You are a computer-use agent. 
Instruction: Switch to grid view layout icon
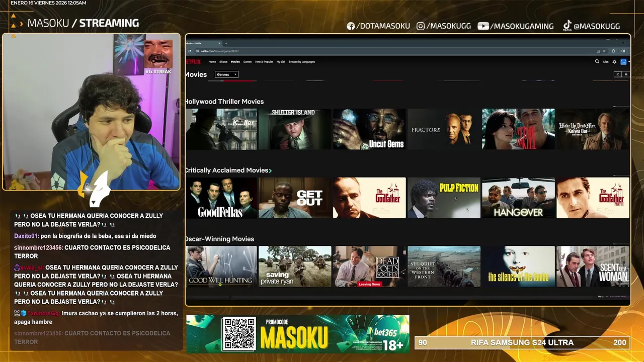(626, 74)
